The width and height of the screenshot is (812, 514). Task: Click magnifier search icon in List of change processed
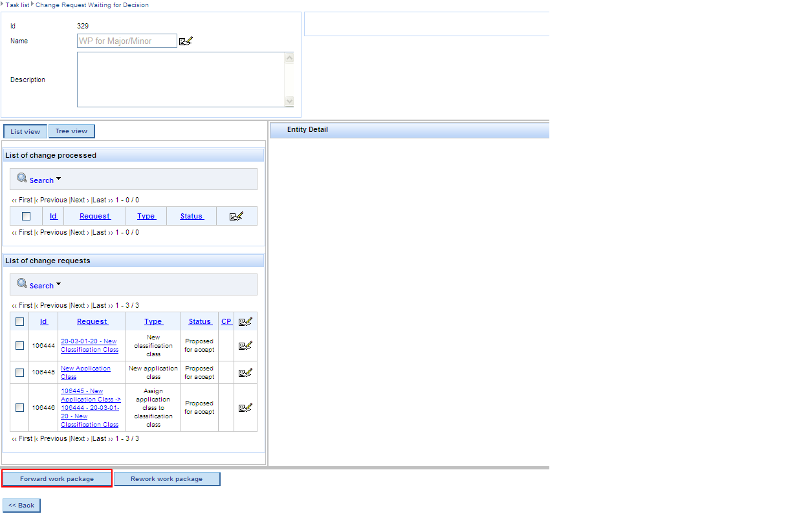(x=22, y=178)
